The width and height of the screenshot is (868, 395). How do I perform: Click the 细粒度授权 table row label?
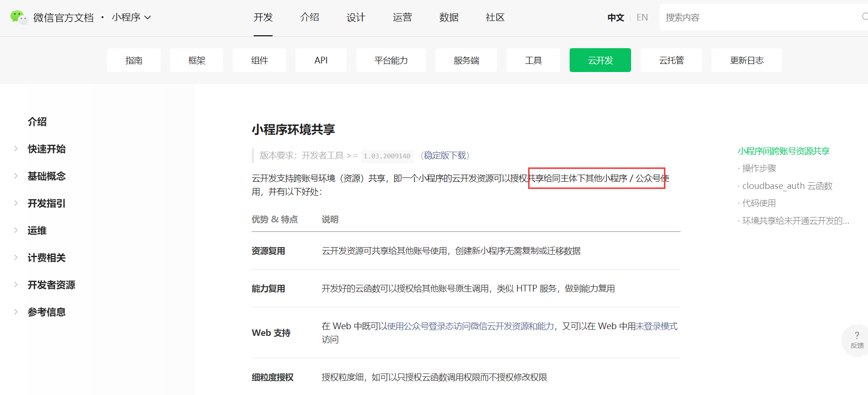(273, 377)
